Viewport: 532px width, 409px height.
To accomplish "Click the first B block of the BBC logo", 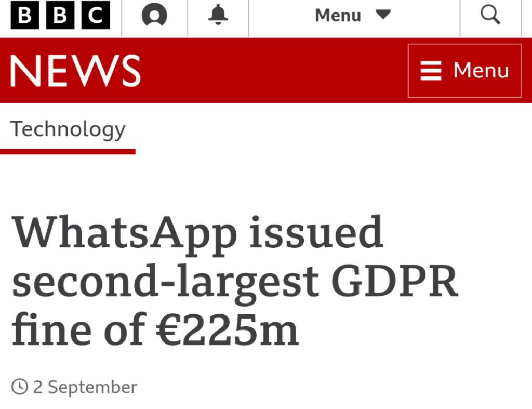I will click(x=26, y=16).
